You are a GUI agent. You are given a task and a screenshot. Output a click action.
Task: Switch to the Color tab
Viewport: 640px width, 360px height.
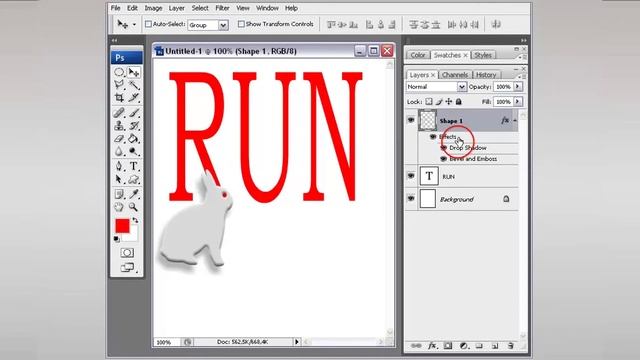(x=418, y=55)
